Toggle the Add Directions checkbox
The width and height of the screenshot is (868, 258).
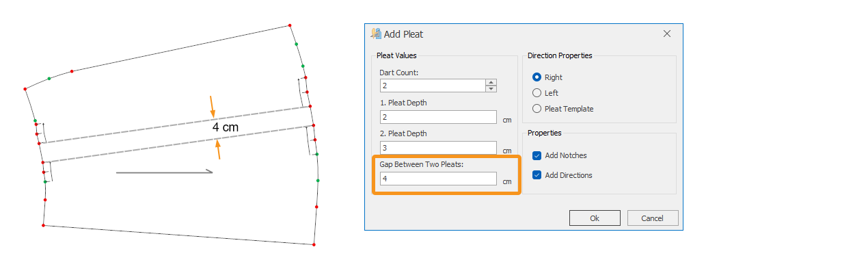pyautogui.click(x=537, y=175)
